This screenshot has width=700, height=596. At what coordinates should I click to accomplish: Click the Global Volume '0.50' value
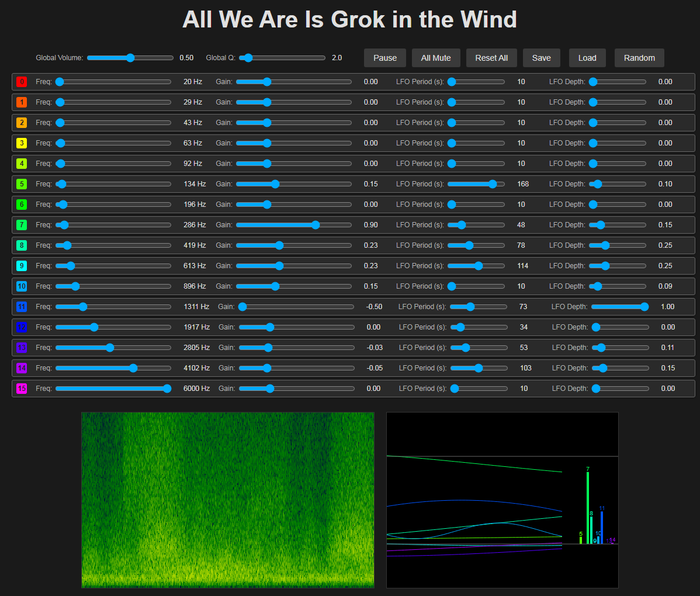[x=186, y=58]
